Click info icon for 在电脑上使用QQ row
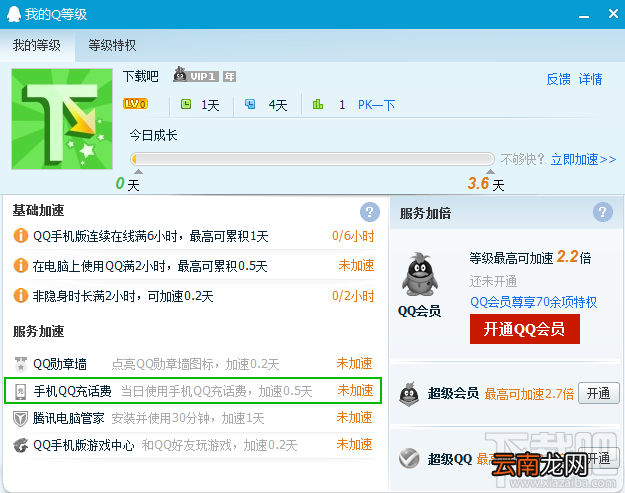This screenshot has width=625, height=493. (21, 265)
